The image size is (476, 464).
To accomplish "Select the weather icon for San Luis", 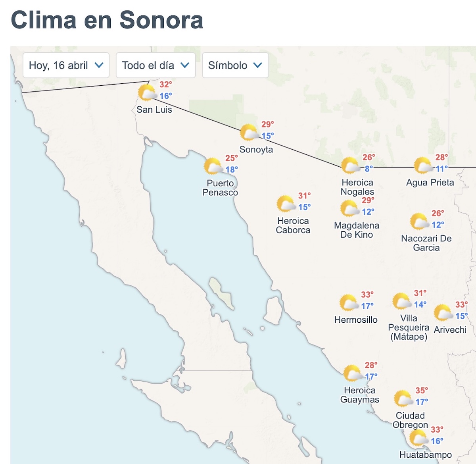I will 148,93.
